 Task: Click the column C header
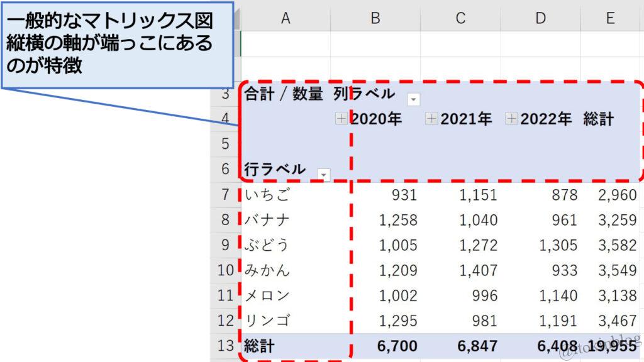click(460, 19)
